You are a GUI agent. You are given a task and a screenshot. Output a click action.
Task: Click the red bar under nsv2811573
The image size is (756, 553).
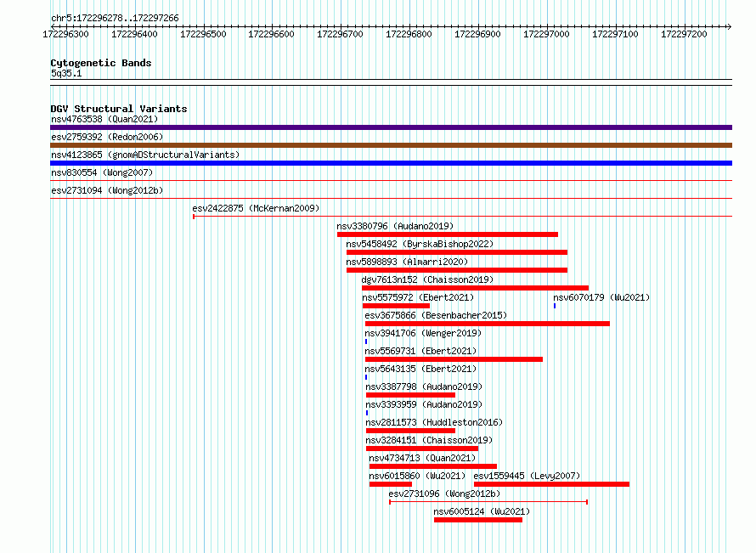pyautogui.click(x=411, y=431)
